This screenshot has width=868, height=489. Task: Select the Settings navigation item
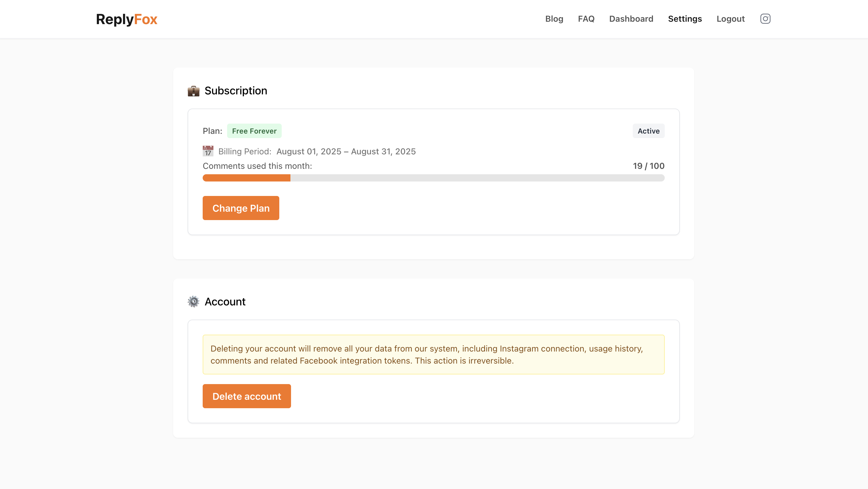point(685,19)
